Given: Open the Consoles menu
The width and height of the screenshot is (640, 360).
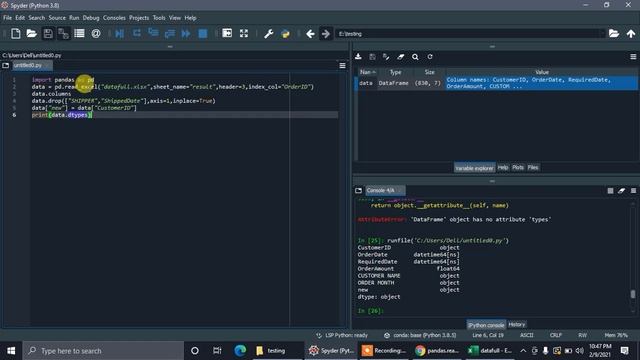Looking at the screenshot, I should (114, 18).
